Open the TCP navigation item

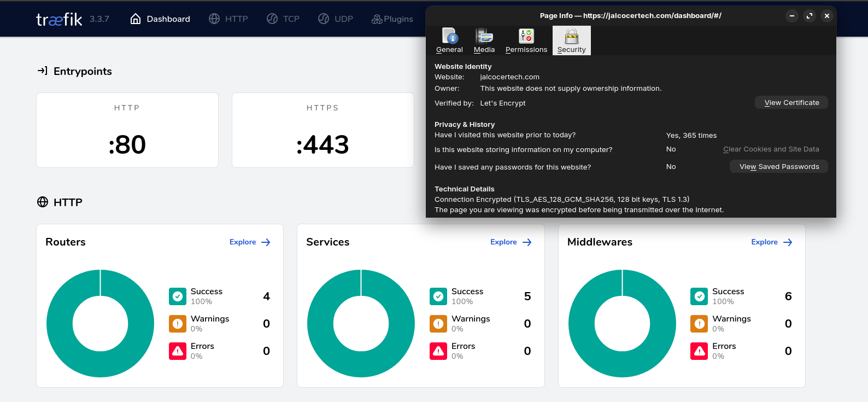[283, 19]
